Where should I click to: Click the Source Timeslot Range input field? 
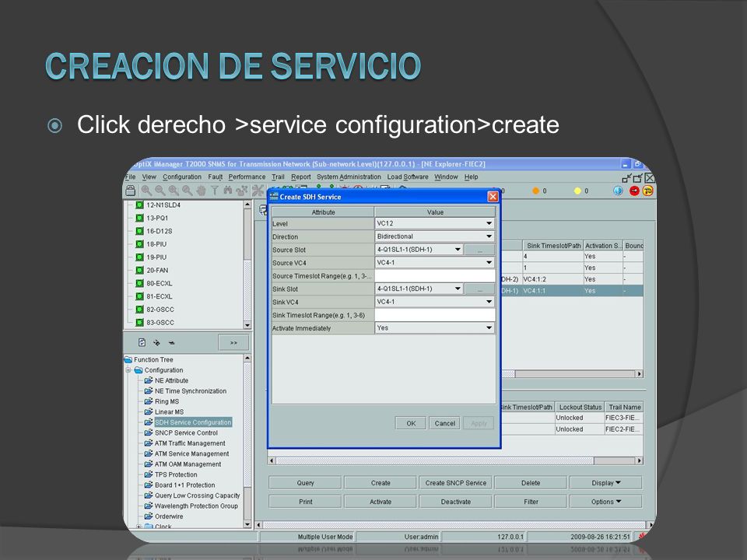(x=434, y=275)
